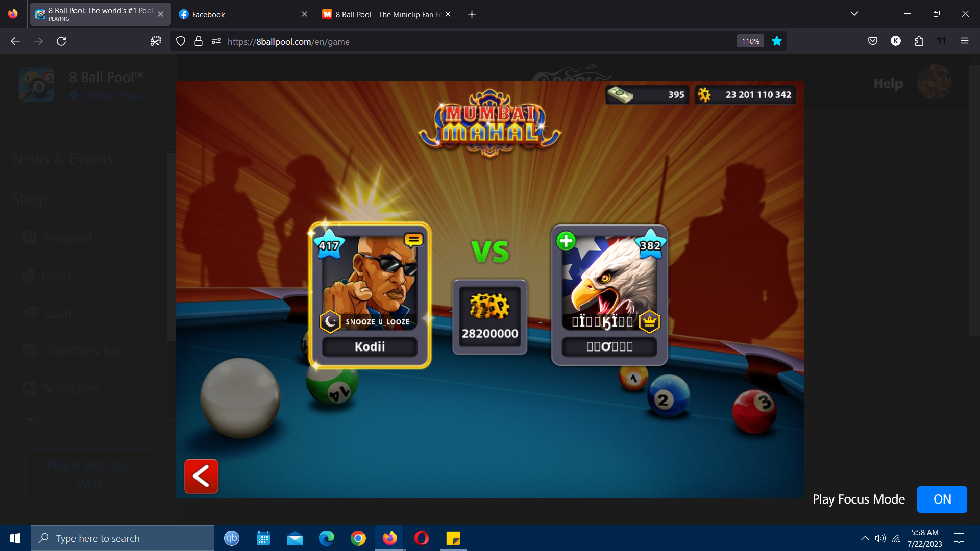Click the red back arrow button
980x551 pixels.
[x=201, y=476]
